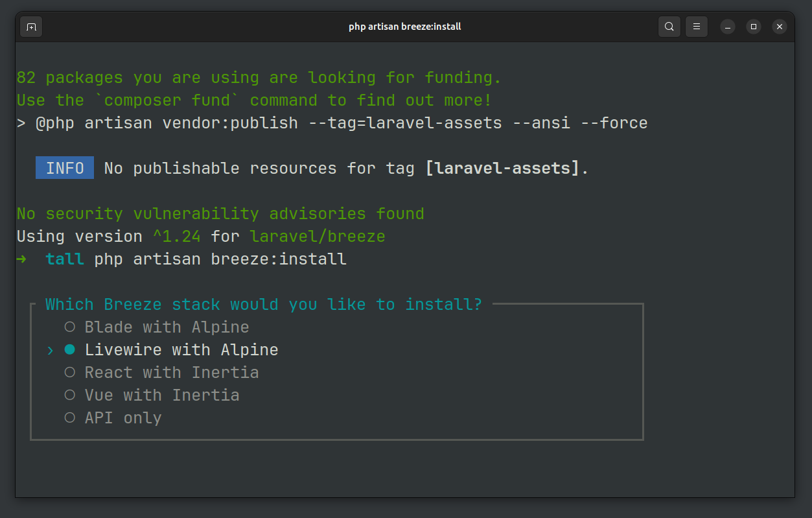812x518 pixels.
Task: Click 'No security vulnerability advisories found' line
Action: [220, 213]
